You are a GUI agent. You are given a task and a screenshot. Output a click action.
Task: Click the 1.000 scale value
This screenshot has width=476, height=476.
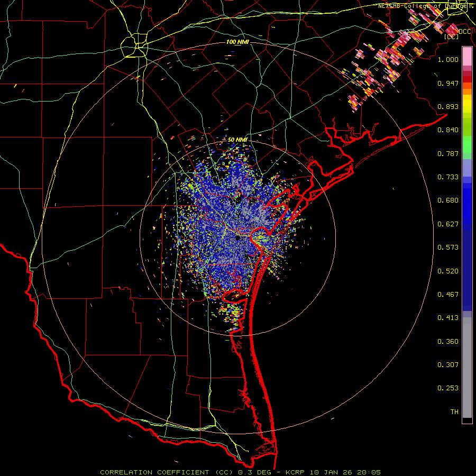point(448,59)
